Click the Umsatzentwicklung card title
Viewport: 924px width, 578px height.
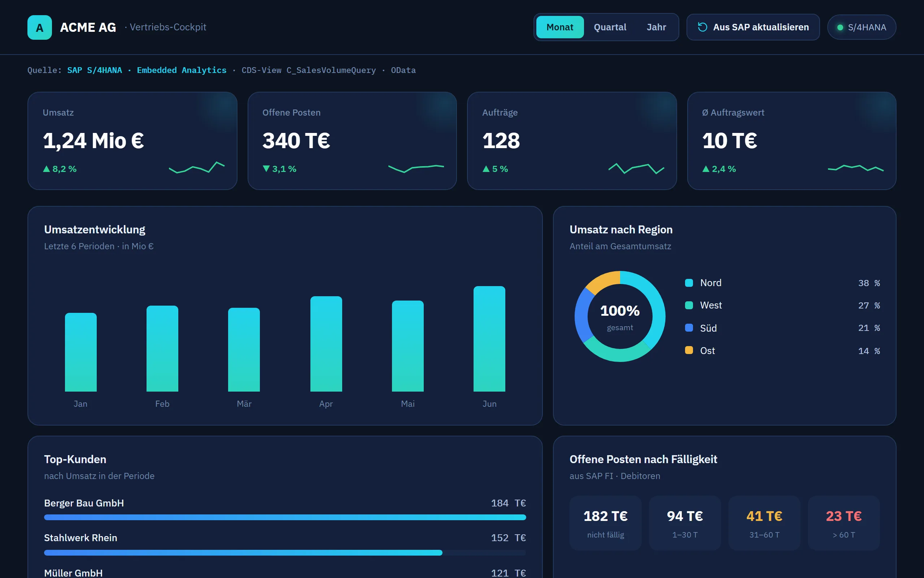(x=95, y=229)
